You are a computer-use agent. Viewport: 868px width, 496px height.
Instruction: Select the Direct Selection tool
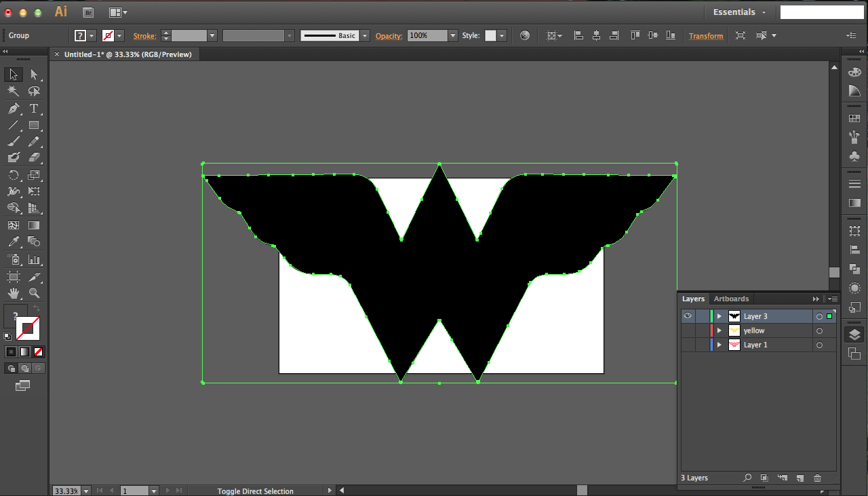click(34, 75)
